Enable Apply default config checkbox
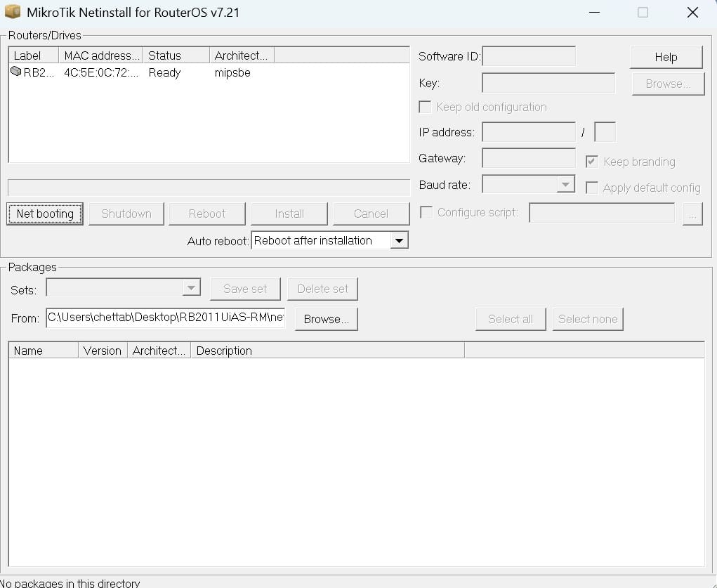The height and width of the screenshot is (588, 717). click(592, 188)
